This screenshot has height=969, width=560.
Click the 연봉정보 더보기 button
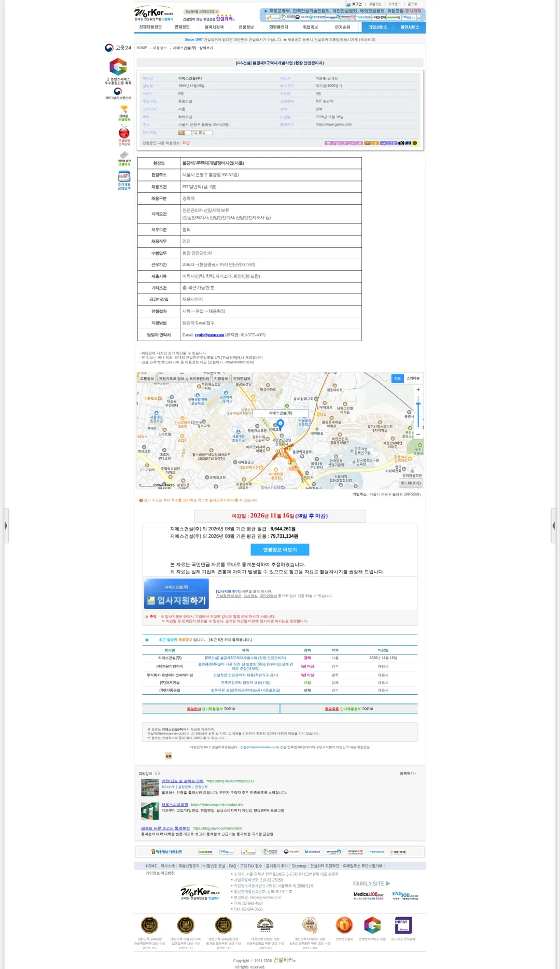click(280, 550)
